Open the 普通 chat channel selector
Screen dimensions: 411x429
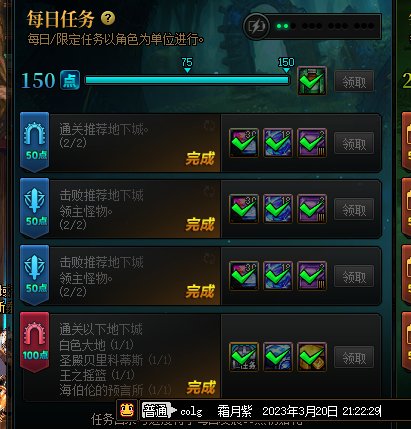[157, 411]
